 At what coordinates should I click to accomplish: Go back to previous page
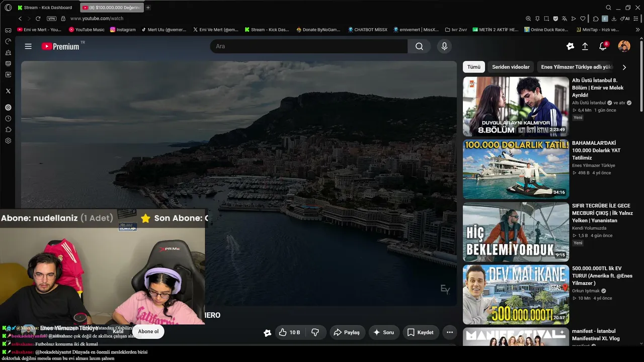21,19
